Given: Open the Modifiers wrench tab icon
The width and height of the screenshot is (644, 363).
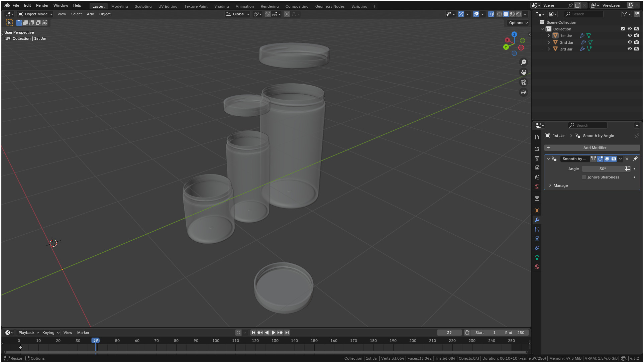Looking at the screenshot, I should coord(537,220).
